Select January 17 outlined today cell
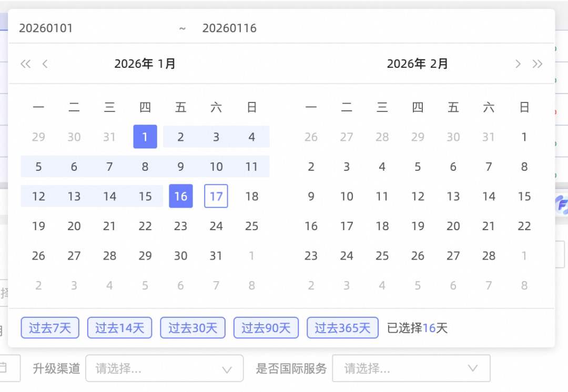The height and width of the screenshot is (392, 568). pos(216,197)
